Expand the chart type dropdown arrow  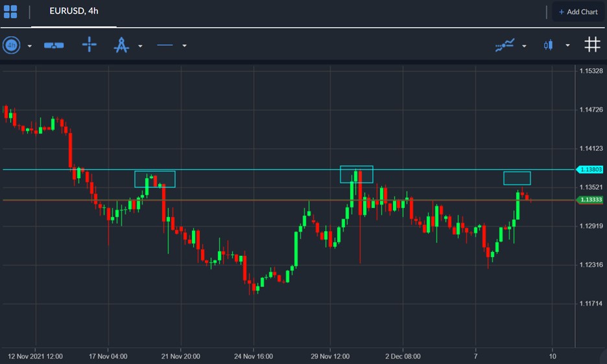(567, 45)
